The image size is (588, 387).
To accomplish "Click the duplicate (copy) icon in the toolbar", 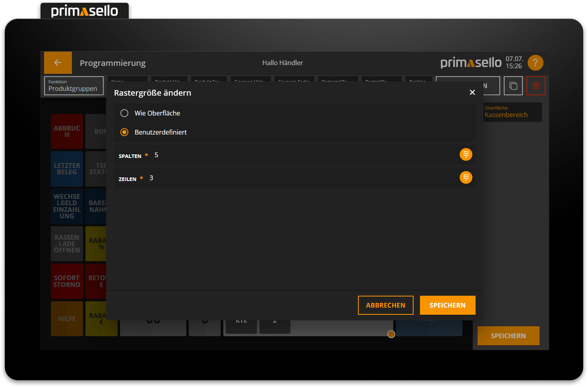I will click(x=513, y=86).
